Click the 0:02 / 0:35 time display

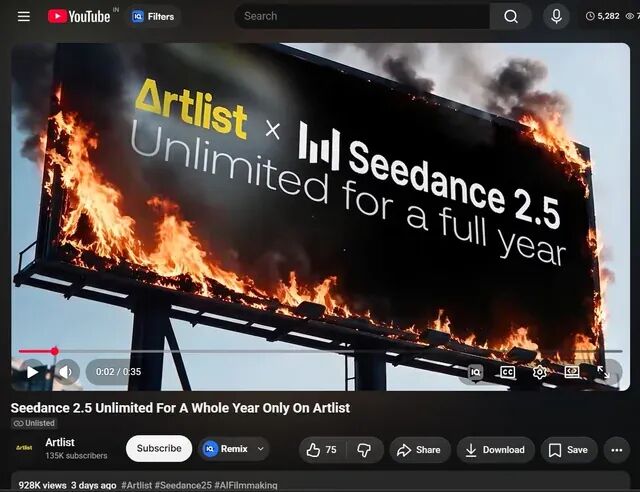coord(118,372)
